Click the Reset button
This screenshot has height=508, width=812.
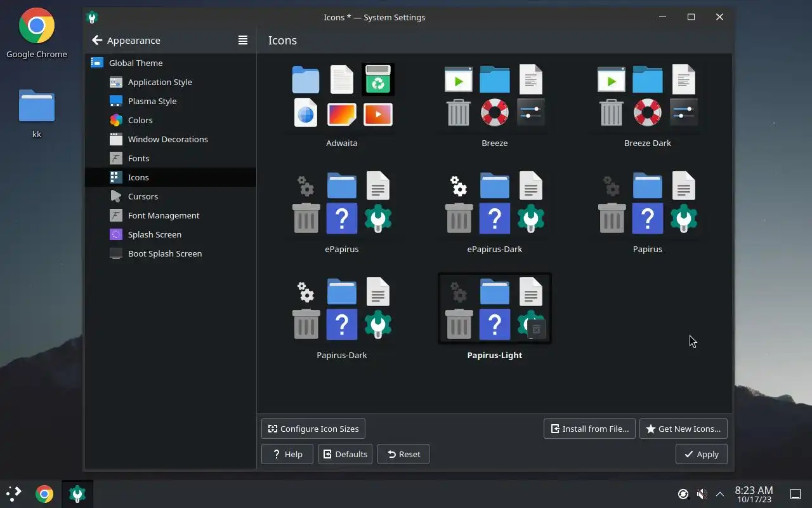click(403, 454)
